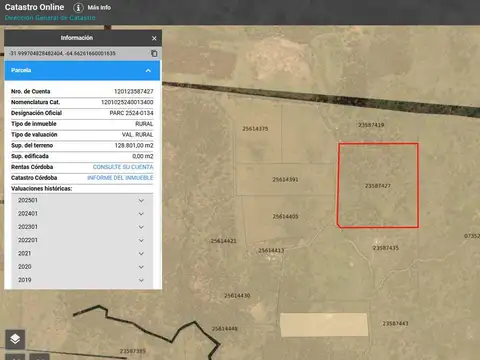Click parcel label 23587443
480x360 pixels.
point(395,324)
